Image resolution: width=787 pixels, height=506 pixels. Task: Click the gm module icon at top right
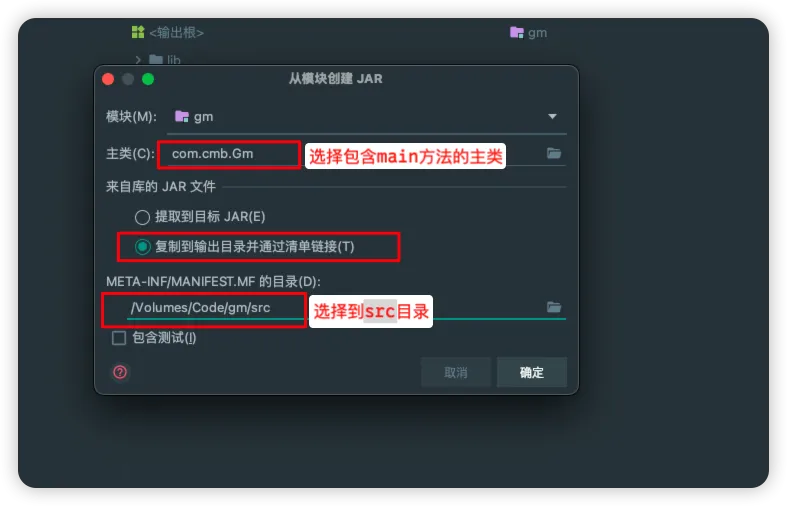point(516,33)
